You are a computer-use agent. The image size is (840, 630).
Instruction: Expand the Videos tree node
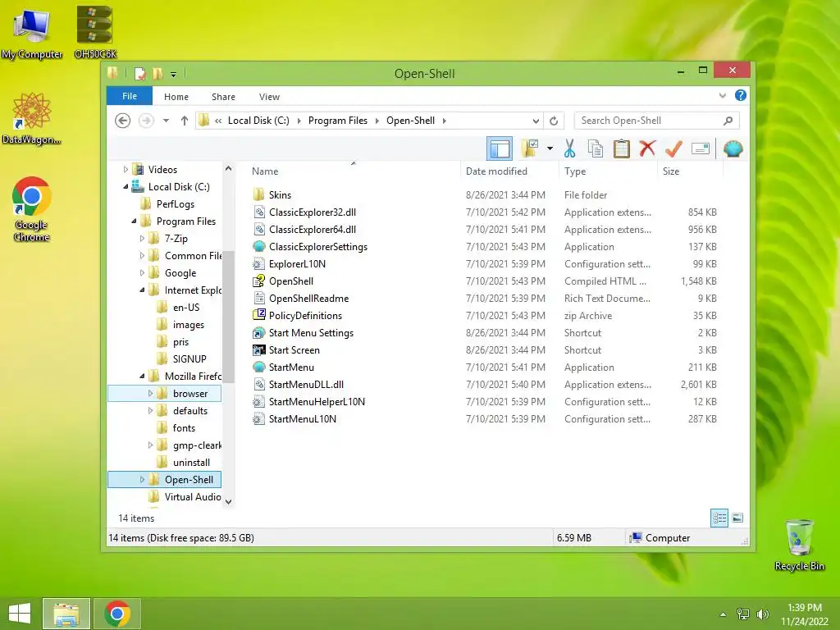[x=126, y=169]
